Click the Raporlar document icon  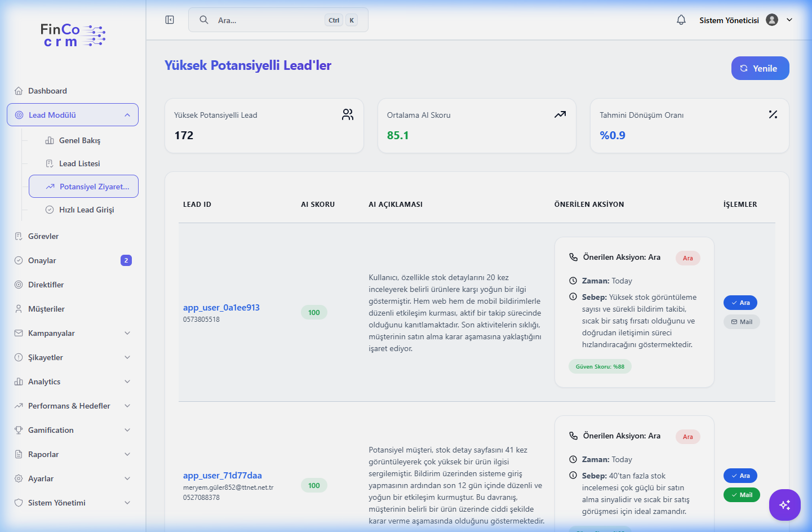point(19,454)
